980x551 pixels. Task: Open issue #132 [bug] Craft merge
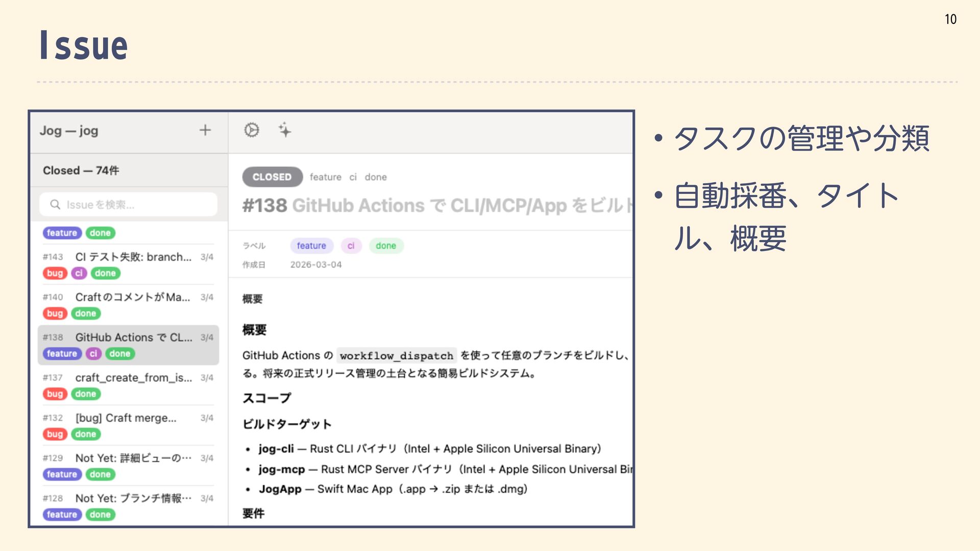coord(126,418)
